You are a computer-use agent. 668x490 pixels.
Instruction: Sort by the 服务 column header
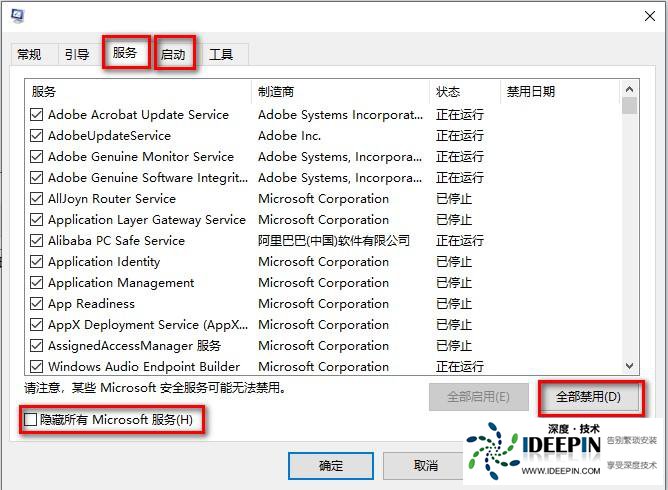[x=138, y=92]
